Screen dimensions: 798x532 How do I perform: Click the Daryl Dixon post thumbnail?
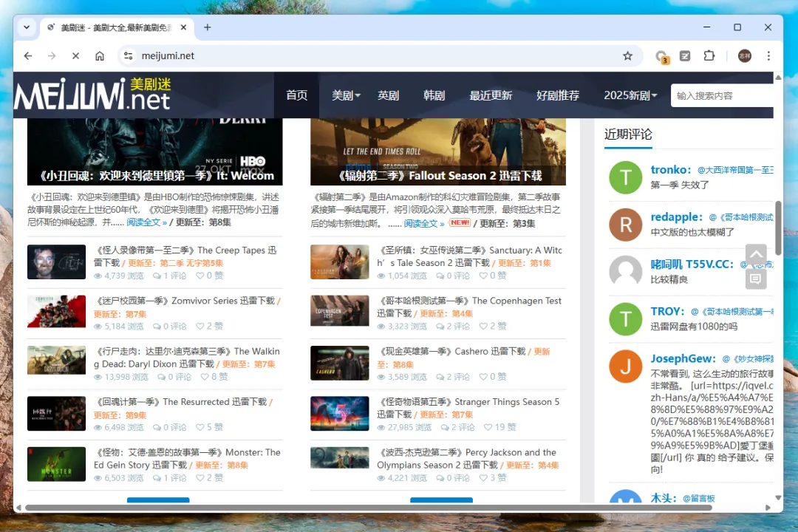tap(56, 360)
